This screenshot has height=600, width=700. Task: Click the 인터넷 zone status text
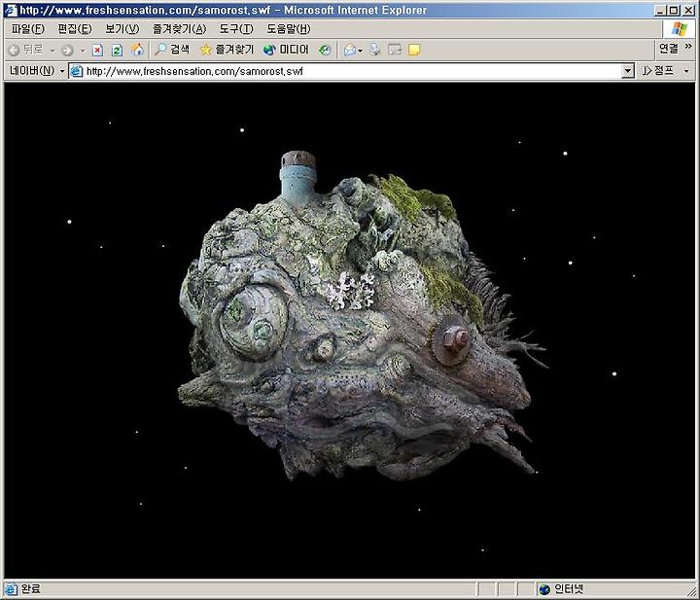click(x=569, y=589)
